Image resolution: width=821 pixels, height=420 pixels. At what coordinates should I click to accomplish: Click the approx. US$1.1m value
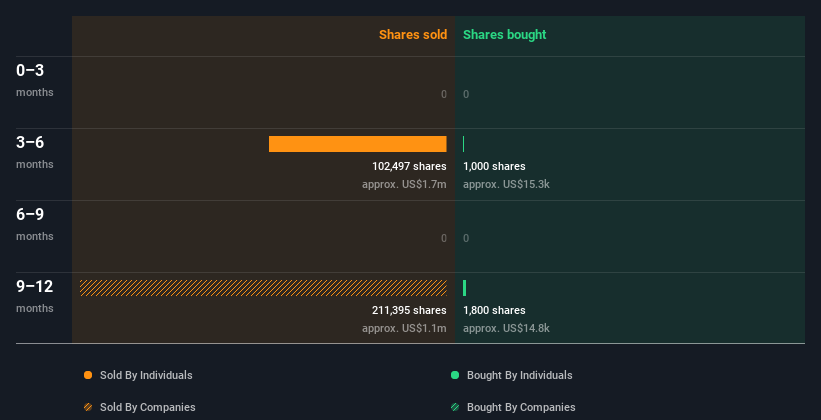(404, 328)
